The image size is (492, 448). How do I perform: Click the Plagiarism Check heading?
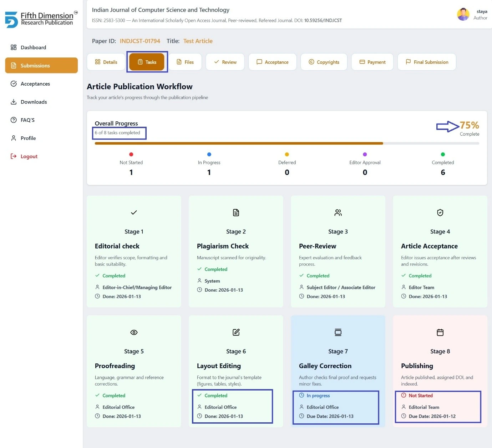click(x=223, y=246)
